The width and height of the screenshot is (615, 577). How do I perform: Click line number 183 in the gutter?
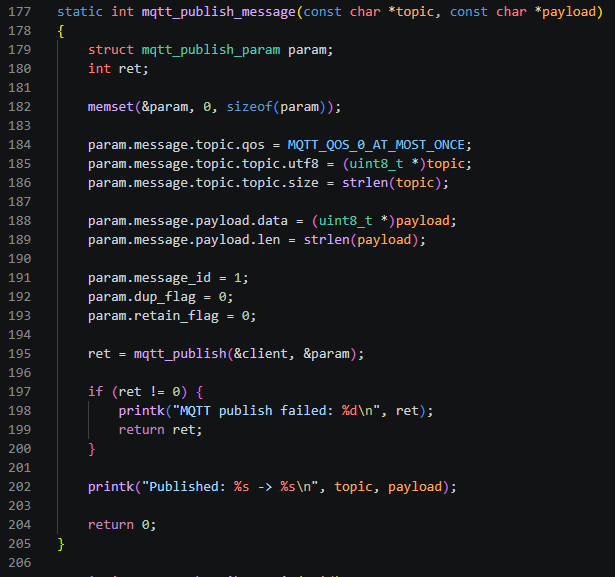pos(20,126)
